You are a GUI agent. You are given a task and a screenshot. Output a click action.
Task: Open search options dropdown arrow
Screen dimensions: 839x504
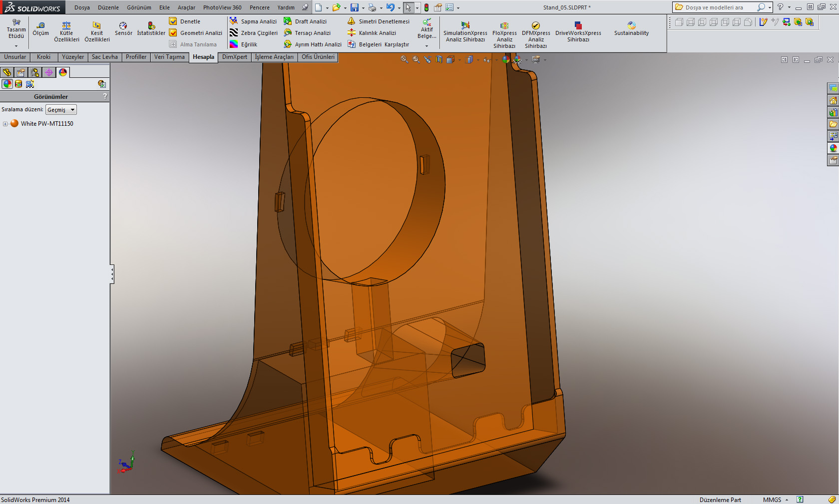pyautogui.click(x=770, y=7)
